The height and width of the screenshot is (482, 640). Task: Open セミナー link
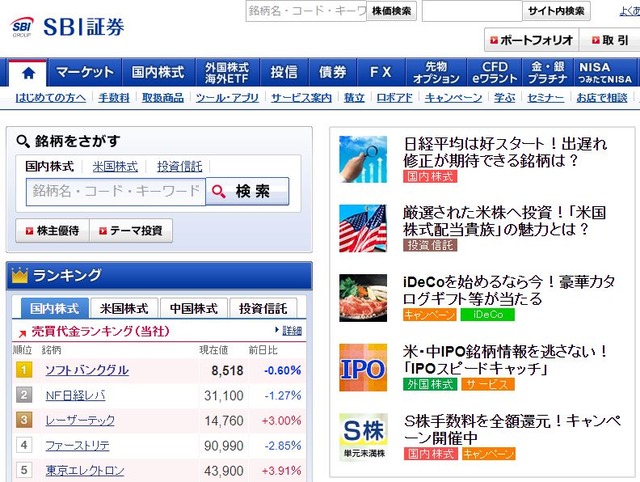pyautogui.click(x=546, y=98)
